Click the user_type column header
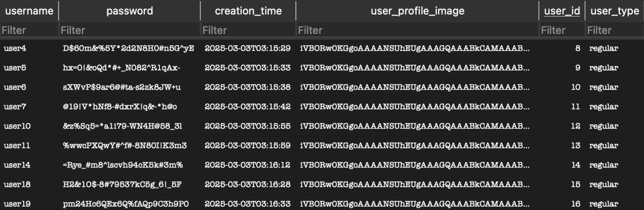Image resolution: width=644 pixels, height=210 pixels. coord(614,11)
